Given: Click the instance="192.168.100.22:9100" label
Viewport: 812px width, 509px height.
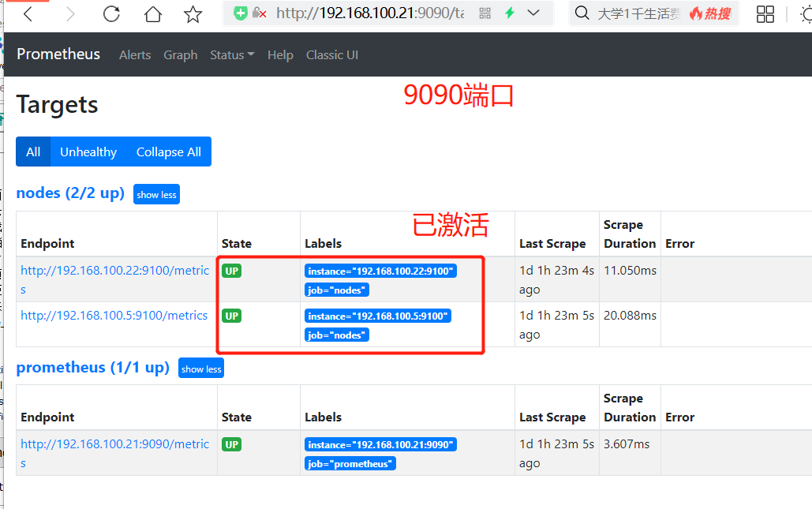Looking at the screenshot, I should tap(380, 271).
